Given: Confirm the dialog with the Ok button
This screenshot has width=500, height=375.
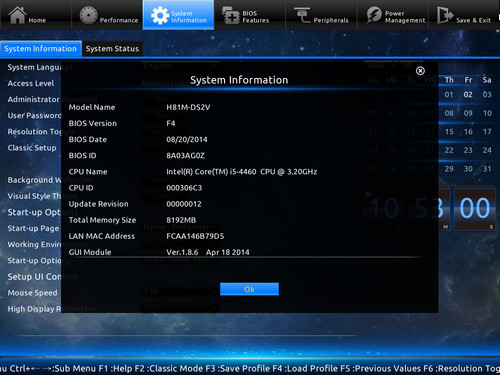Looking at the screenshot, I should [x=249, y=289].
